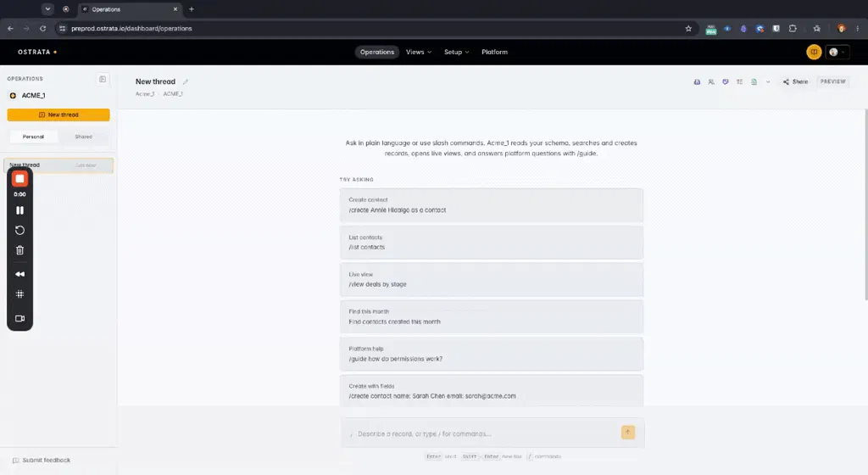
Task: Switch to the Shared threads tab
Action: (84, 137)
